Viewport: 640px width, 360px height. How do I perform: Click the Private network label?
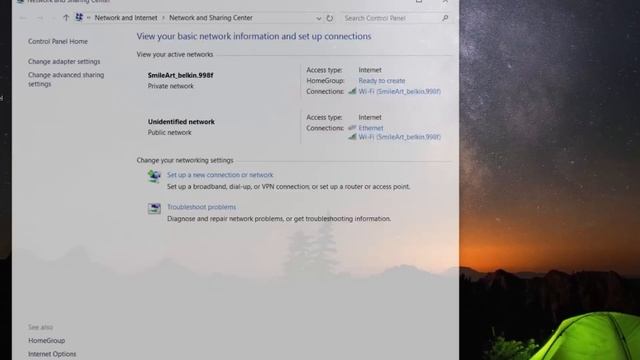coord(171,86)
